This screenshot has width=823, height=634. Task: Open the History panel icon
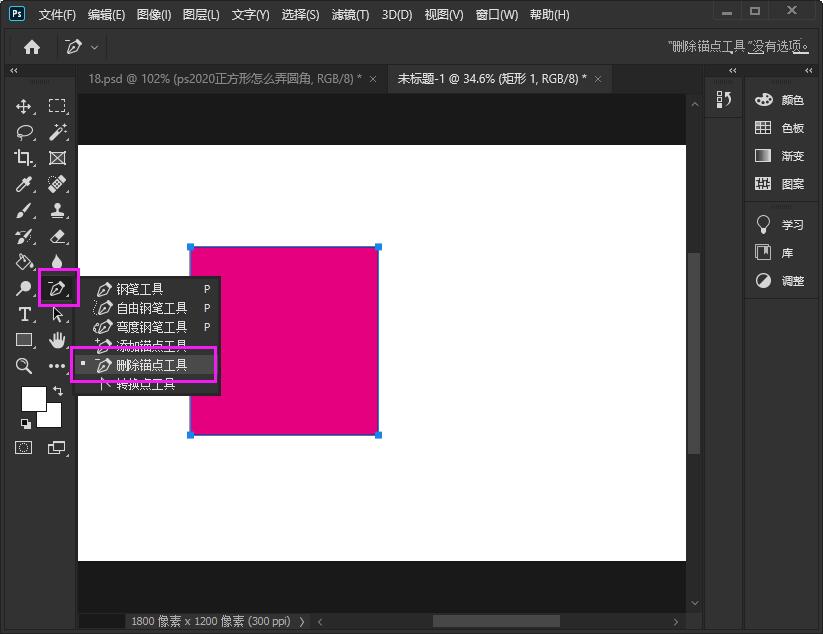coord(723,99)
